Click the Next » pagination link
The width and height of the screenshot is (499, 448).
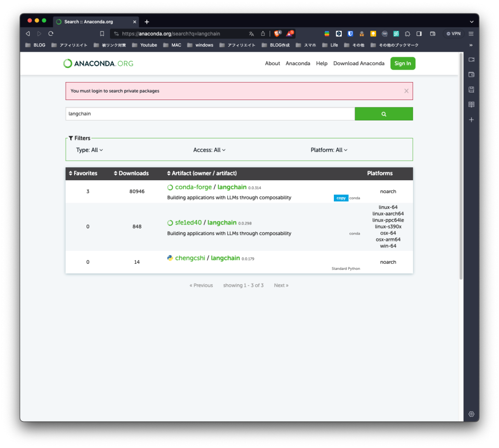pos(281,285)
